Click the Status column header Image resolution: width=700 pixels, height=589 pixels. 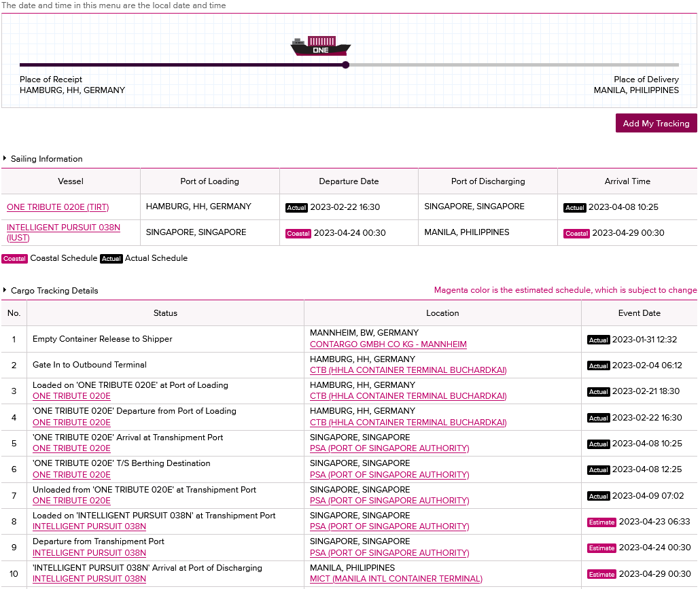[x=165, y=313]
